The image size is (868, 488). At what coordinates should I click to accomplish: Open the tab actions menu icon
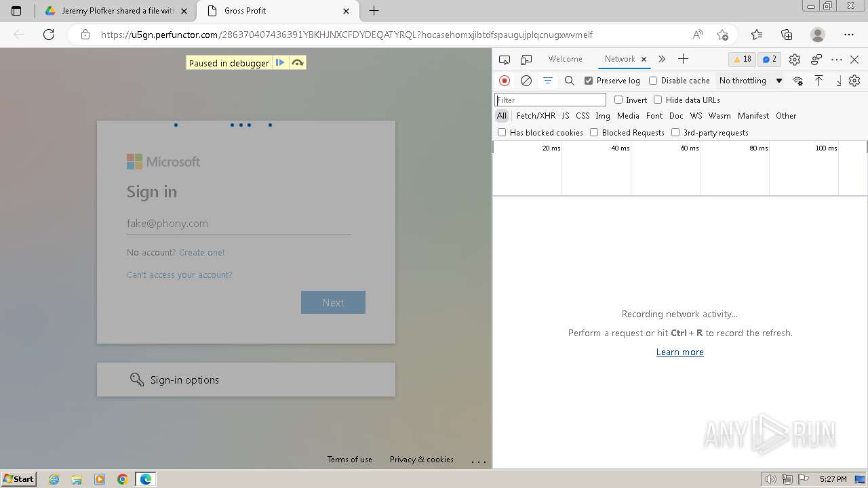tap(16, 11)
